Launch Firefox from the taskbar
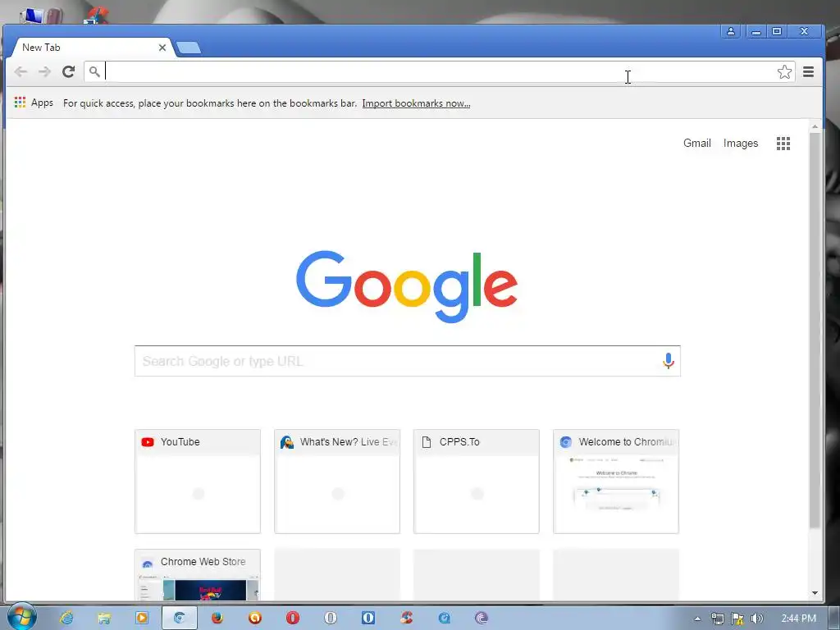Viewport: 840px width, 630px height. (217, 618)
